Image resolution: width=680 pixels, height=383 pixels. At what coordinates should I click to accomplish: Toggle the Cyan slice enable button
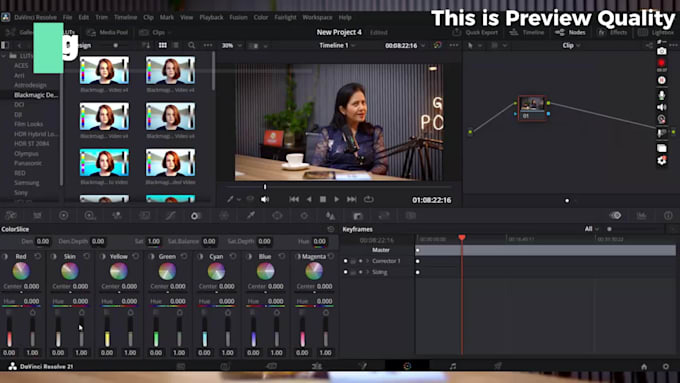[200, 256]
